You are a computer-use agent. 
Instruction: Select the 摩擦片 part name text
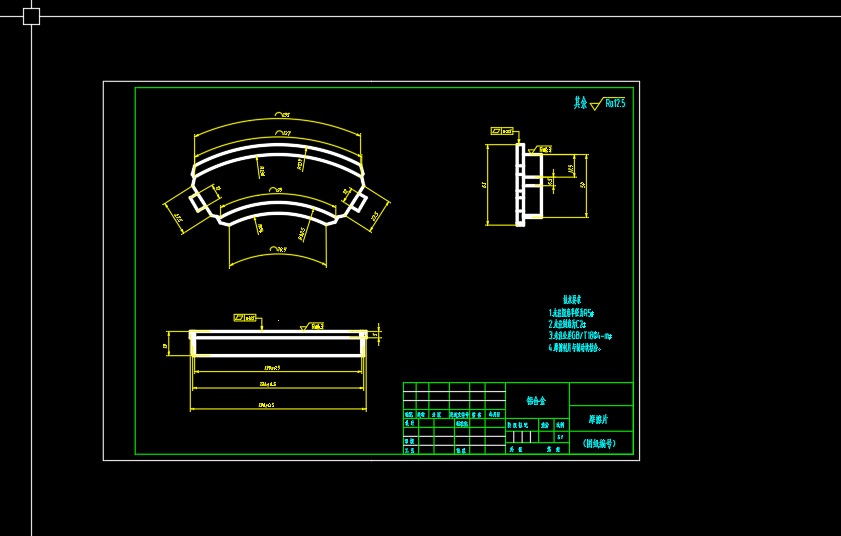tap(599, 420)
